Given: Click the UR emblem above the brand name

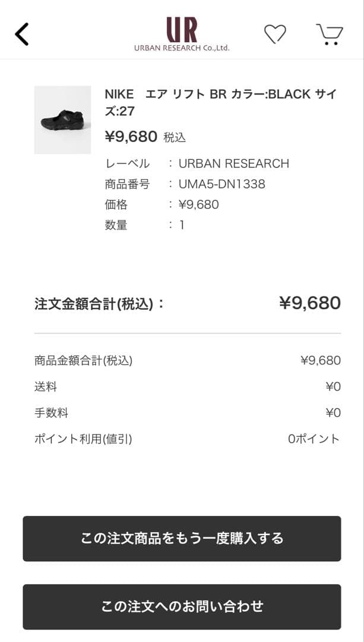Looking at the screenshot, I should (181, 29).
